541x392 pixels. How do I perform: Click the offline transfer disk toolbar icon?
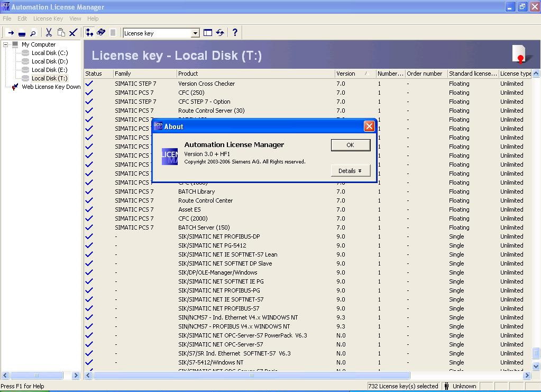22,33
